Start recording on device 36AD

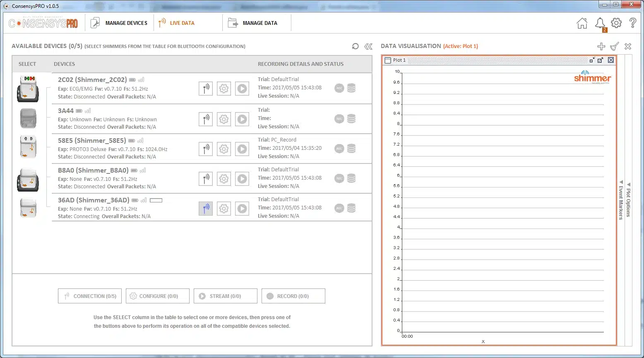click(x=339, y=208)
